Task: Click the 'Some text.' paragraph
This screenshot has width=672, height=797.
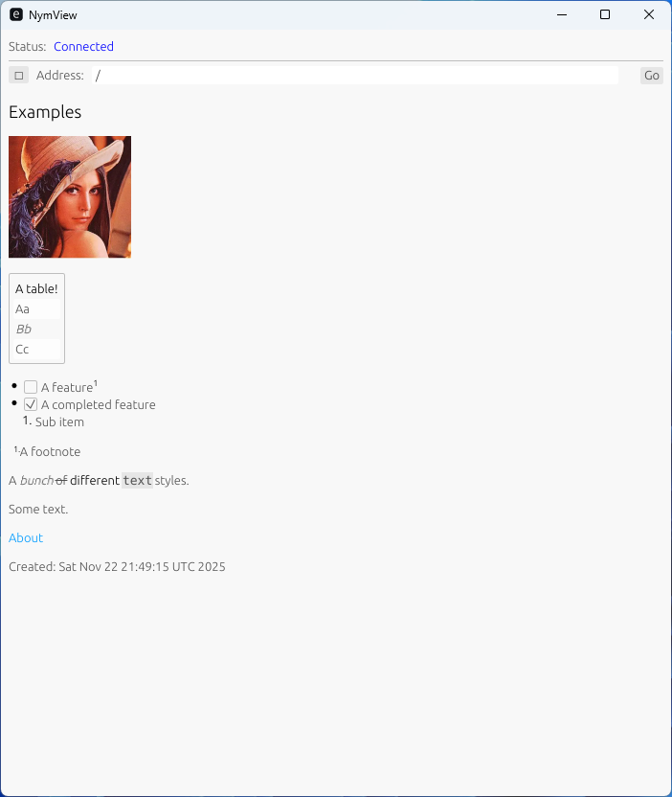Action: [38, 510]
